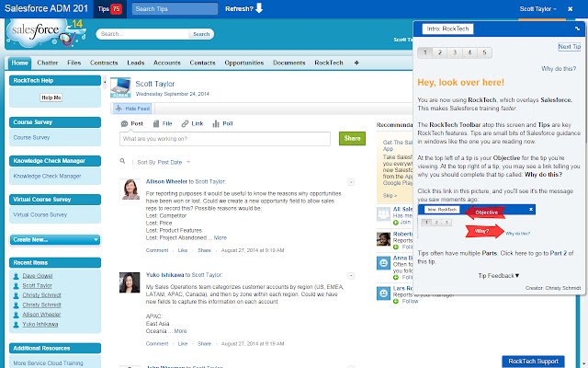The image size is (588, 368).
Task: Open post action menu on Allison Wheeler's post
Action: tap(351, 182)
